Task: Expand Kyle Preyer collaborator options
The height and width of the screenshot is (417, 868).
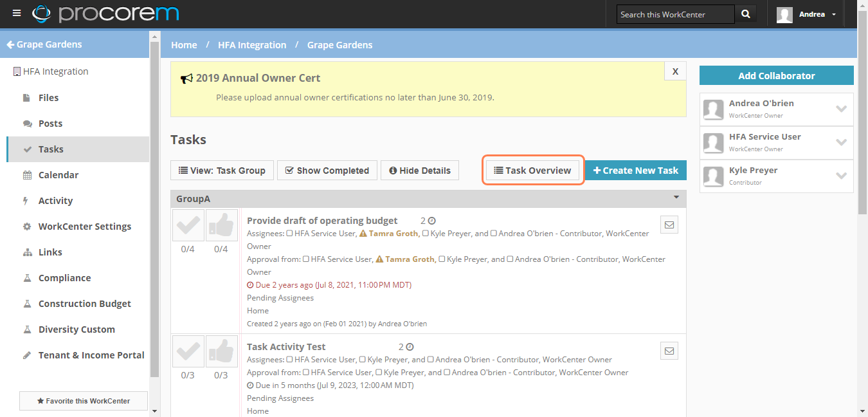Action: click(x=841, y=176)
